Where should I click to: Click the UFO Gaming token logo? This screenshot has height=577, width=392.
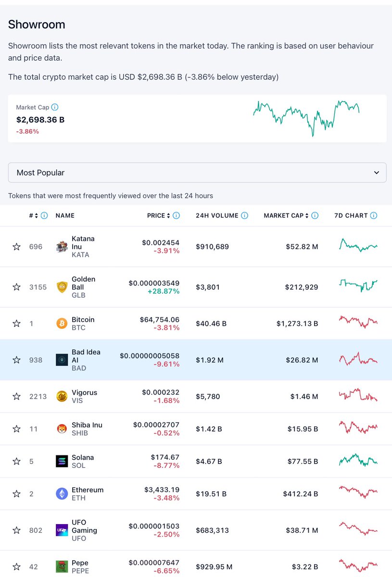[62, 530]
